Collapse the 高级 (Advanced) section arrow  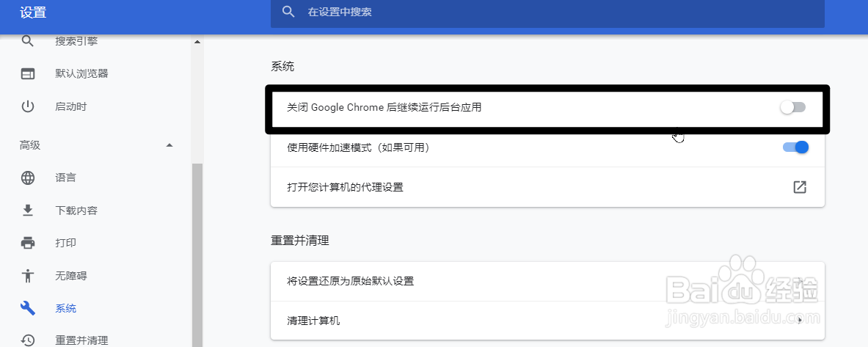click(x=169, y=145)
